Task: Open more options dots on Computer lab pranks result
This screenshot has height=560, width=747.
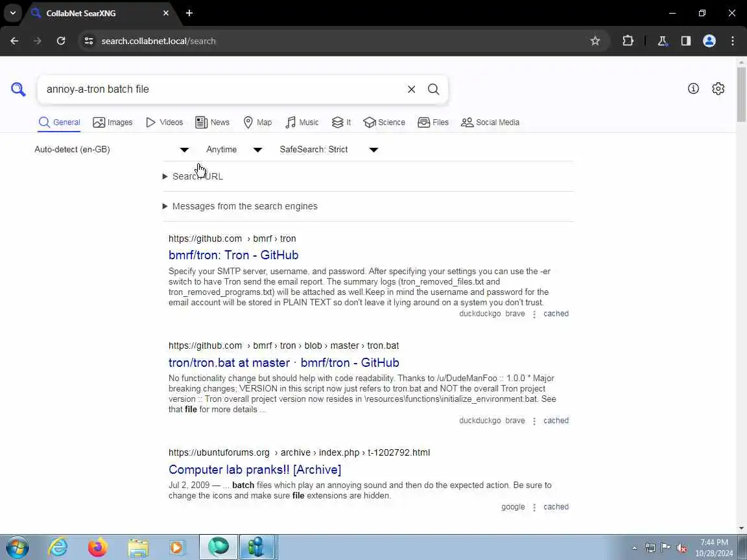Action: pyautogui.click(x=534, y=507)
